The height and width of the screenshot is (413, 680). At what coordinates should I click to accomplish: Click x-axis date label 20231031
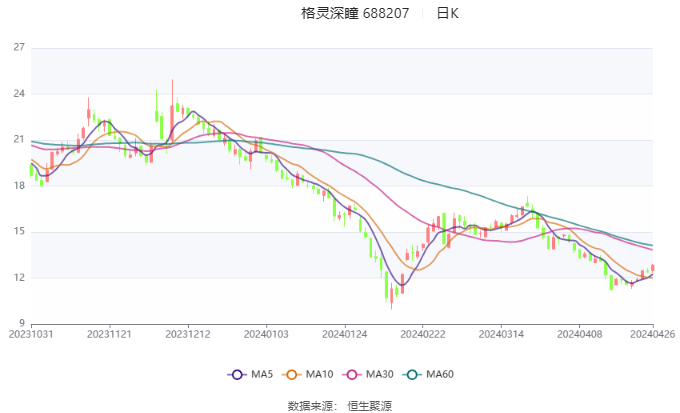click(31, 334)
